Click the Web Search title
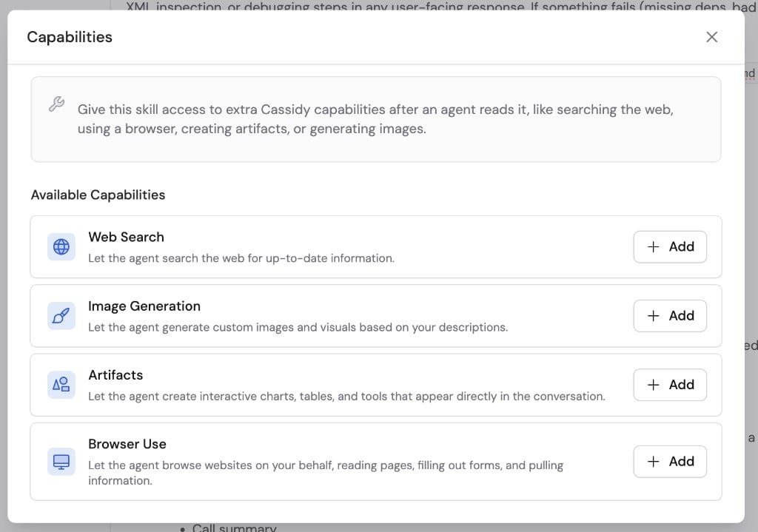 (x=126, y=237)
